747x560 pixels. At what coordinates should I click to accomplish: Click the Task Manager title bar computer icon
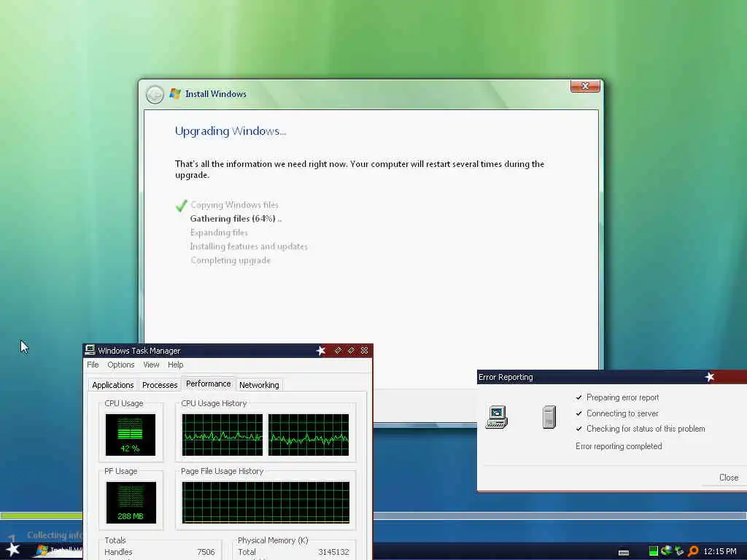(90, 350)
